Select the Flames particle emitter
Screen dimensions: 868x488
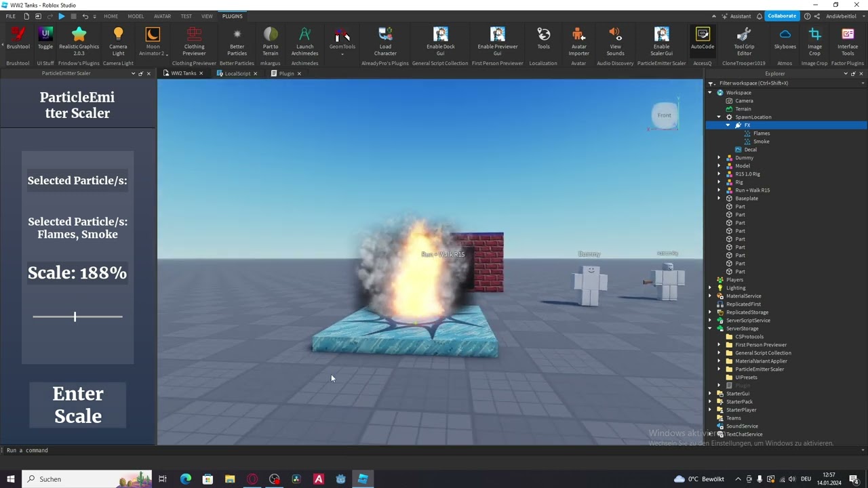tap(762, 134)
